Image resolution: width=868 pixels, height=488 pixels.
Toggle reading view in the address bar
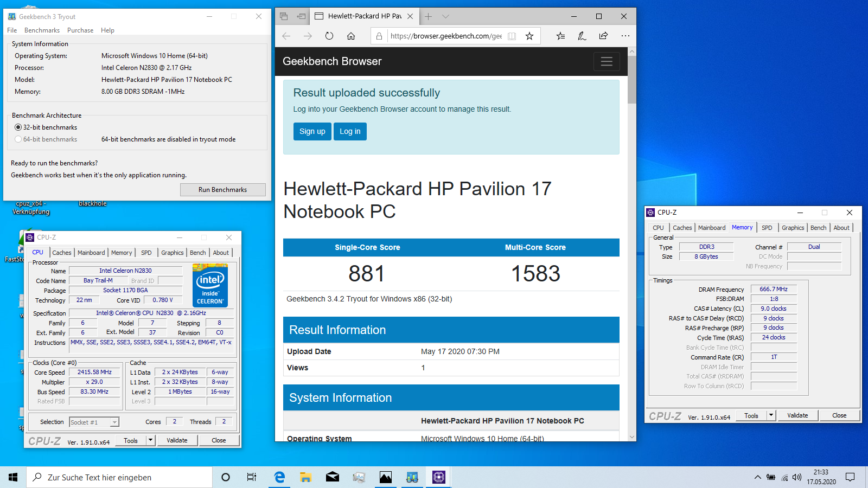[512, 36]
